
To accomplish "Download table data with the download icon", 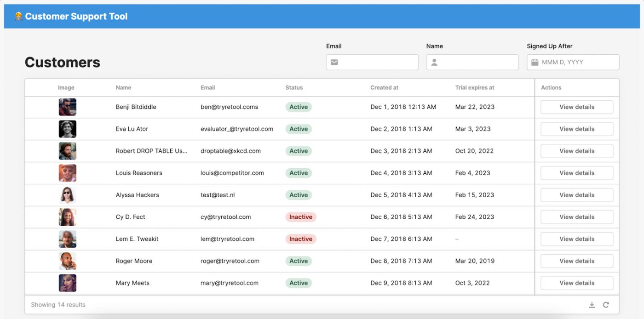I will point(592,305).
